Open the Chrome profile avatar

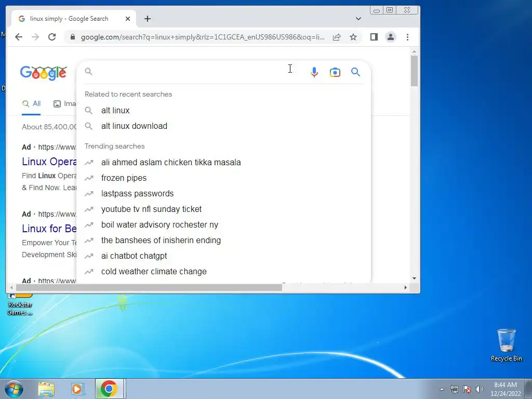(x=391, y=37)
